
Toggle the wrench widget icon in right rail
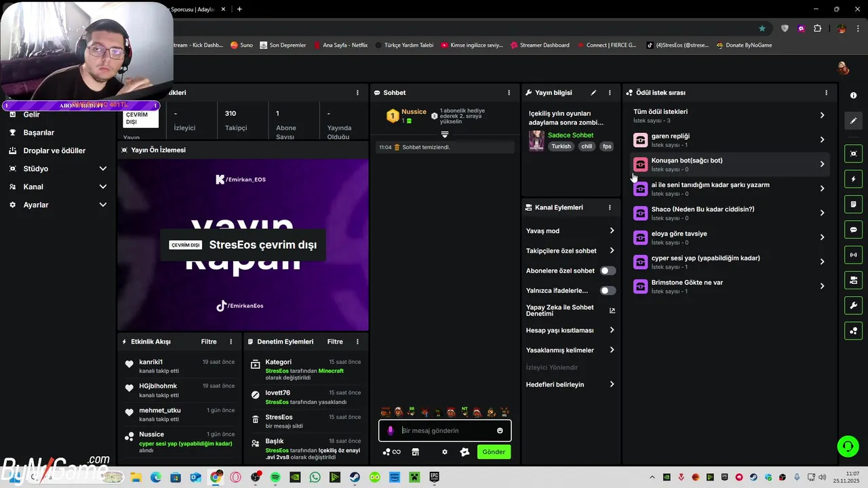(853, 306)
